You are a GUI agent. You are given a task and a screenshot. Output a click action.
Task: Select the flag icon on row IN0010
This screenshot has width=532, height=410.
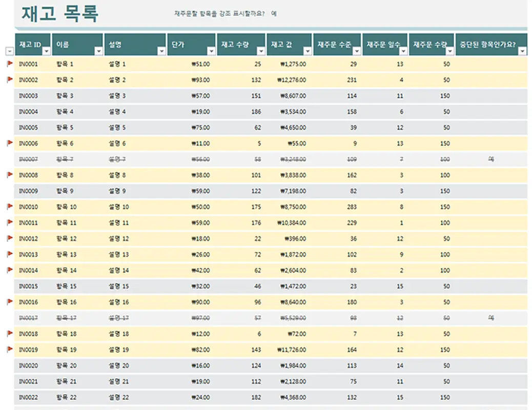point(10,207)
